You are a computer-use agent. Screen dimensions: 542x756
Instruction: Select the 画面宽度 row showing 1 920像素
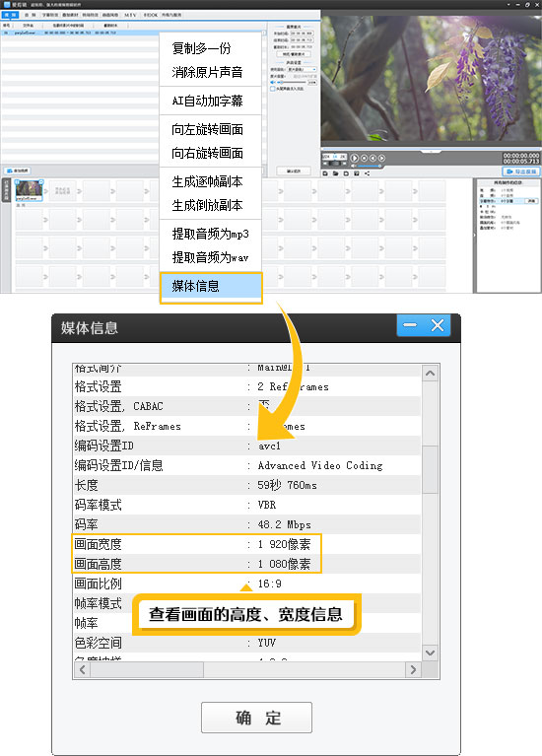pyautogui.click(x=247, y=544)
